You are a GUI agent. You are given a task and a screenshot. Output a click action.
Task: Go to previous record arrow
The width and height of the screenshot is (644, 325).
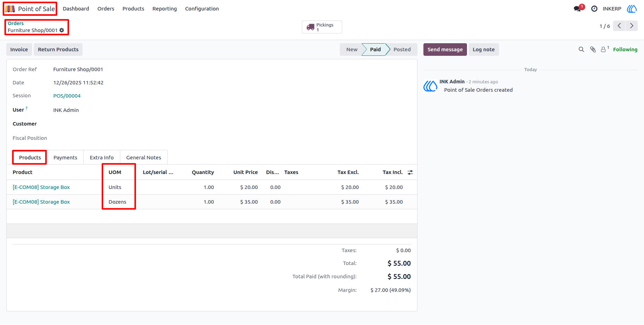click(619, 26)
